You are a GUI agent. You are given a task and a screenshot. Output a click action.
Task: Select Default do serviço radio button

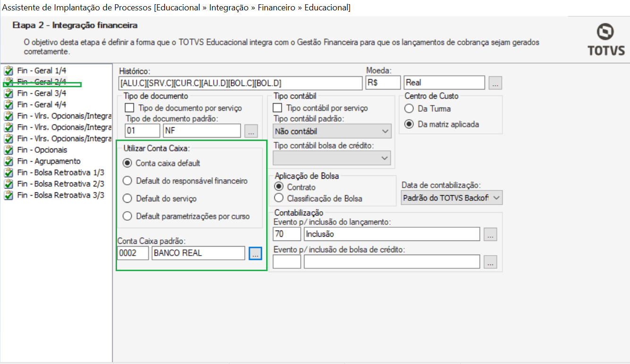126,199
